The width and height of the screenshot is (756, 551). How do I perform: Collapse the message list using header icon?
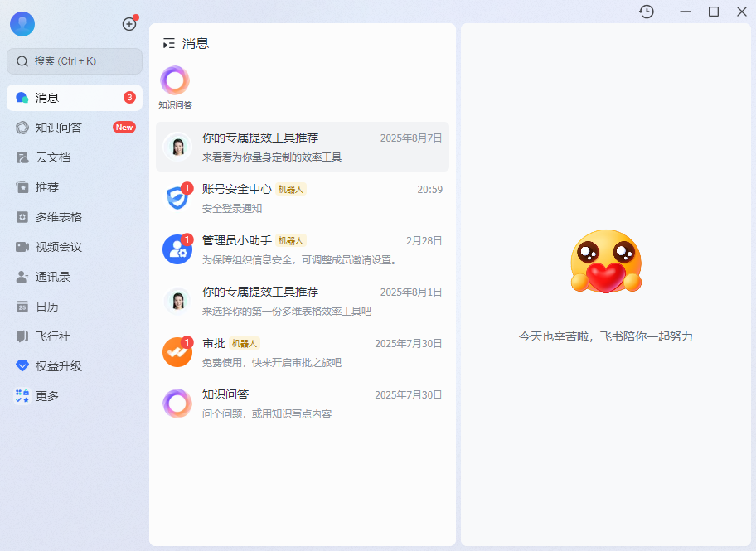click(x=169, y=44)
